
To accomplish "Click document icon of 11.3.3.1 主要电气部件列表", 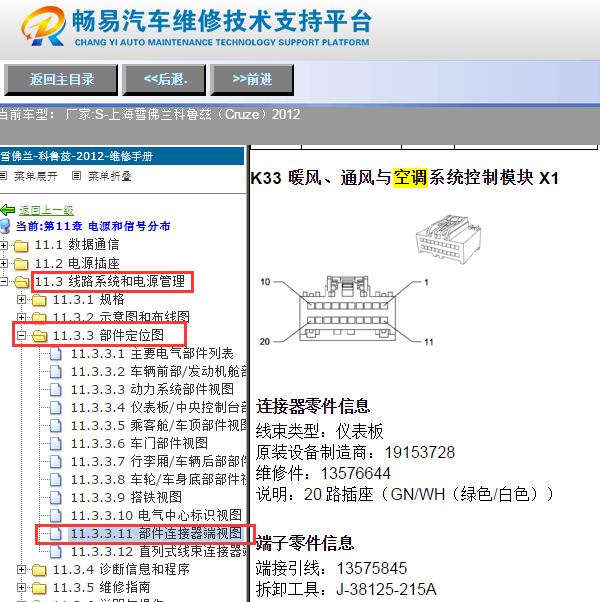I will 56,354.
